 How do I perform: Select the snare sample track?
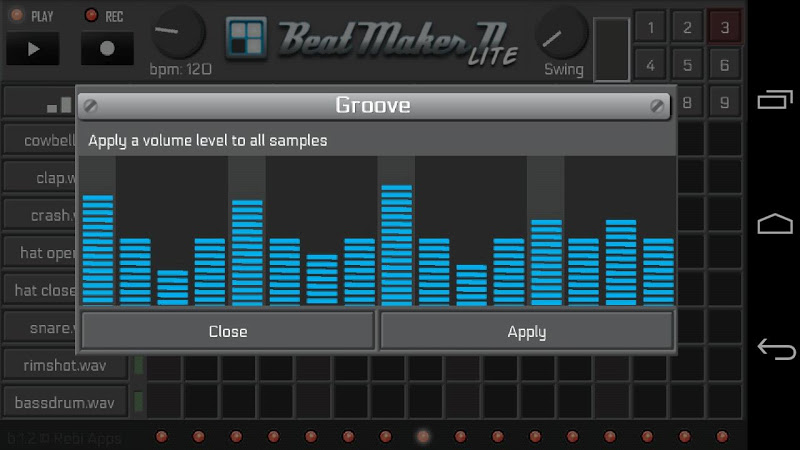[x=40, y=328]
